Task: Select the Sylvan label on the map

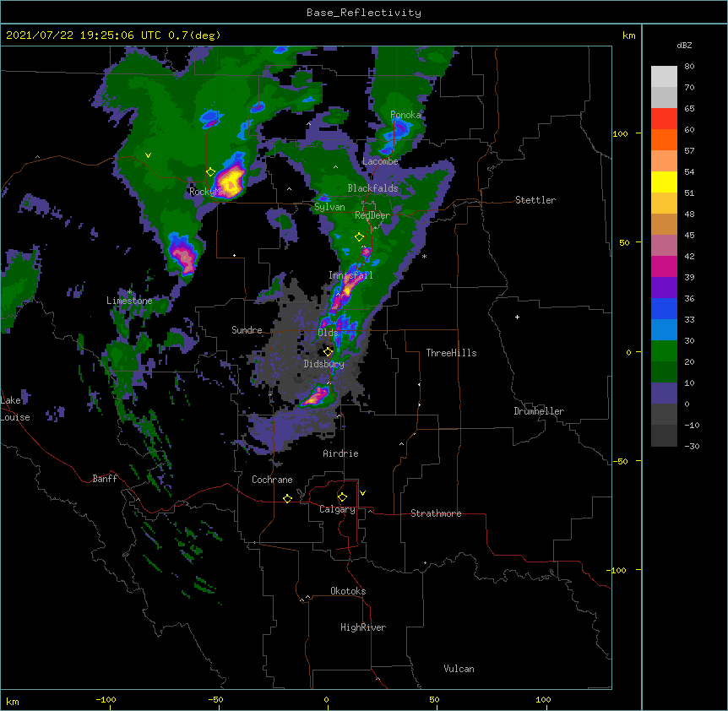Action: (329, 207)
